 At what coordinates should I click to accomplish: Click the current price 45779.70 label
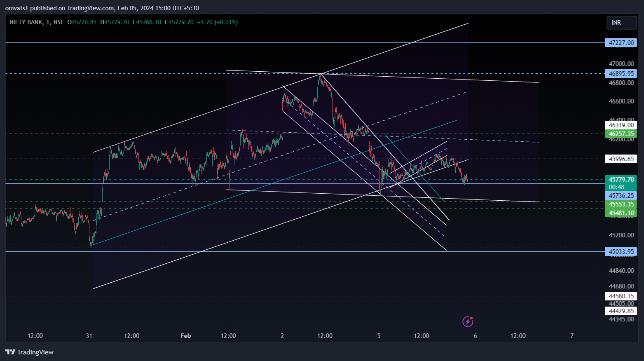[x=621, y=180]
